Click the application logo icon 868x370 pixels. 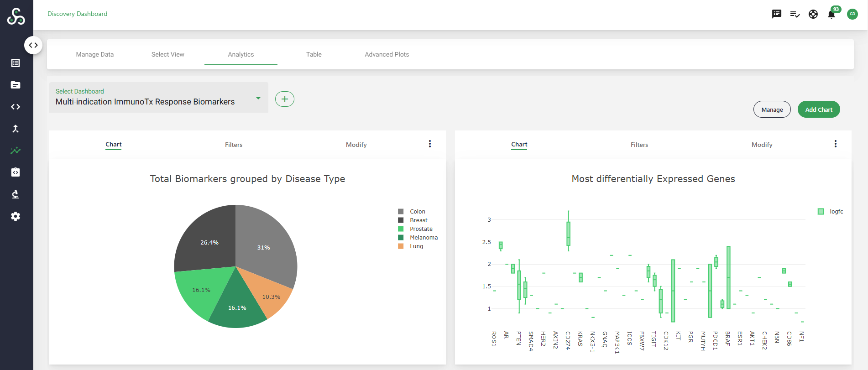[16, 16]
